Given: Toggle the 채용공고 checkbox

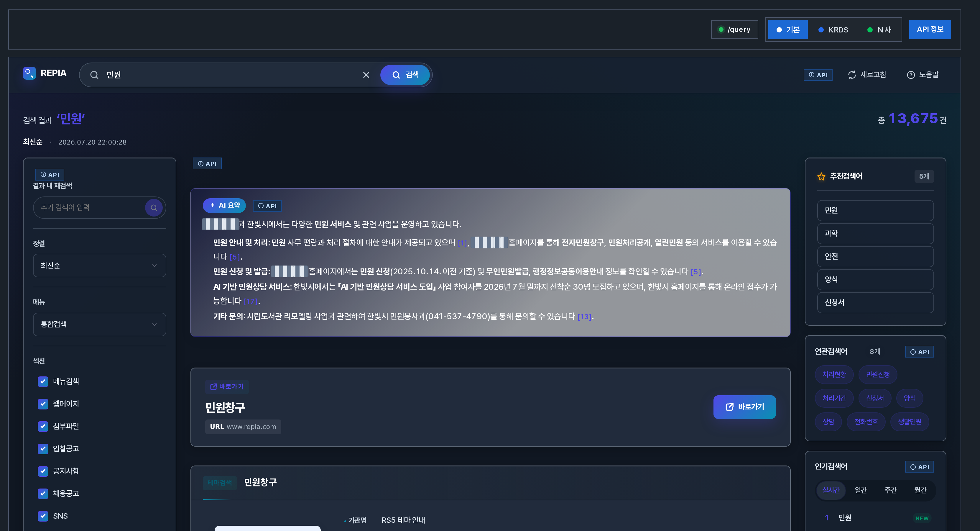Looking at the screenshot, I should pyautogui.click(x=43, y=494).
